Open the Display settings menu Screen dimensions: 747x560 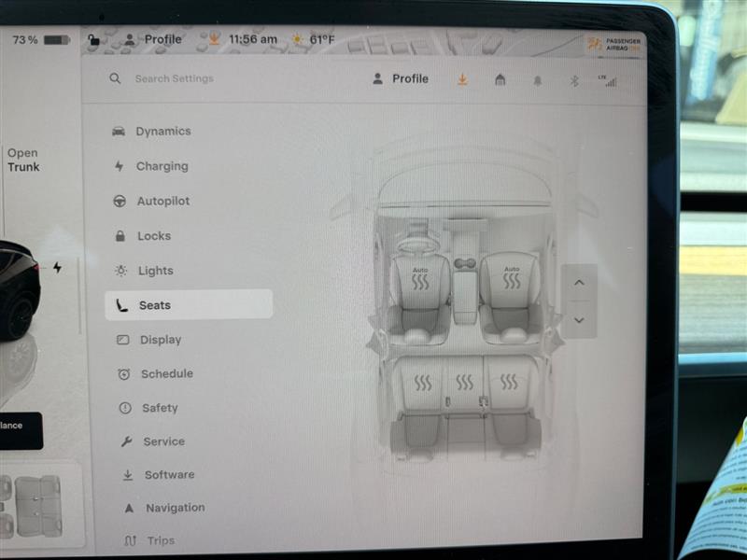pyautogui.click(x=161, y=340)
